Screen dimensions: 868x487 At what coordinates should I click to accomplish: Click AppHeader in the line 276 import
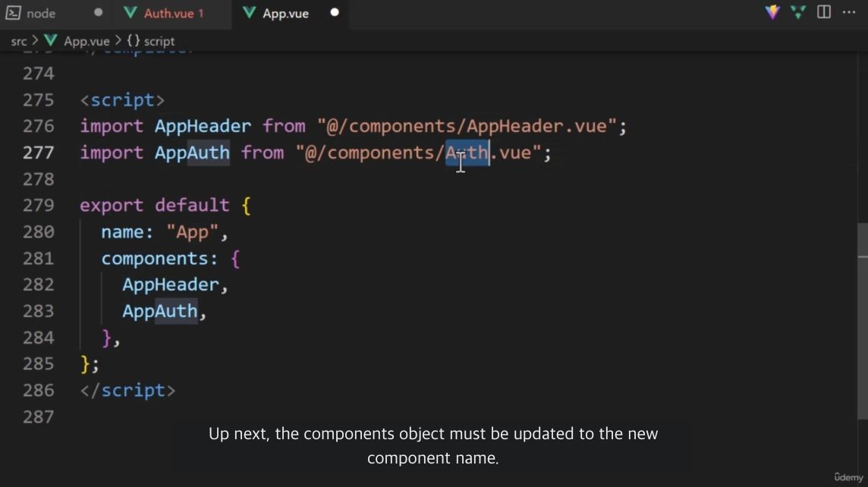(x=203, y=126)
